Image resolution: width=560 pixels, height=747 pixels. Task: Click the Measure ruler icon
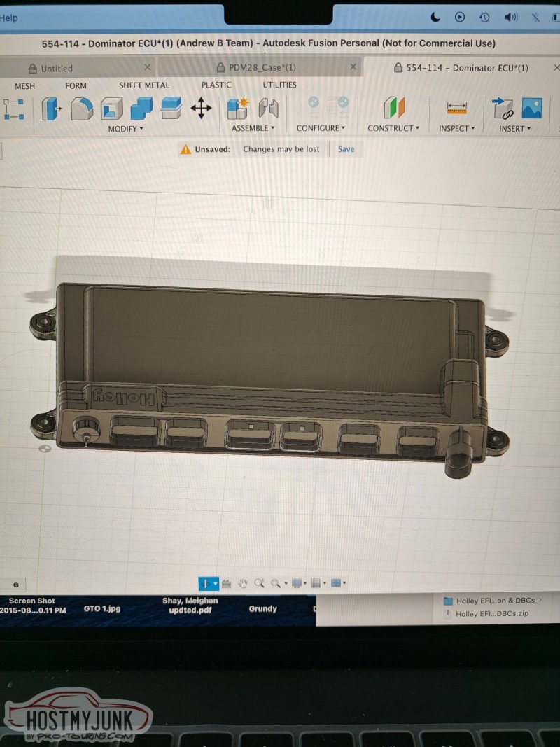coord(456,108)
